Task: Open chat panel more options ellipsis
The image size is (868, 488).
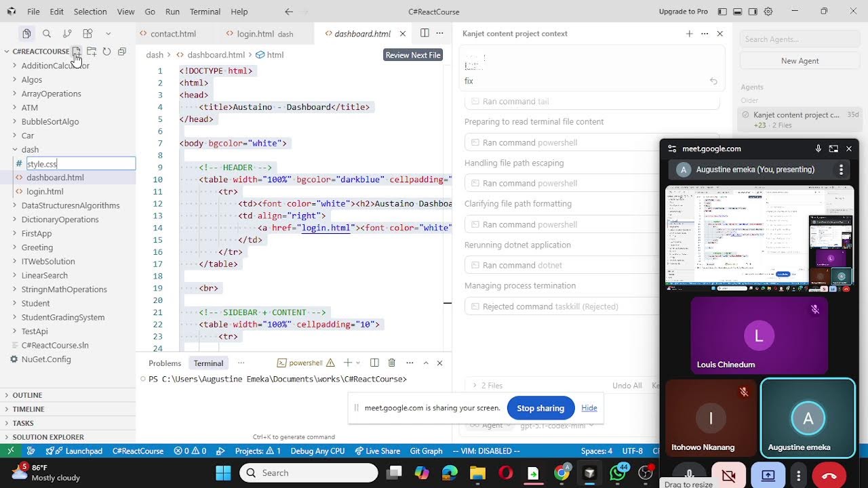Action: (705, 33)
